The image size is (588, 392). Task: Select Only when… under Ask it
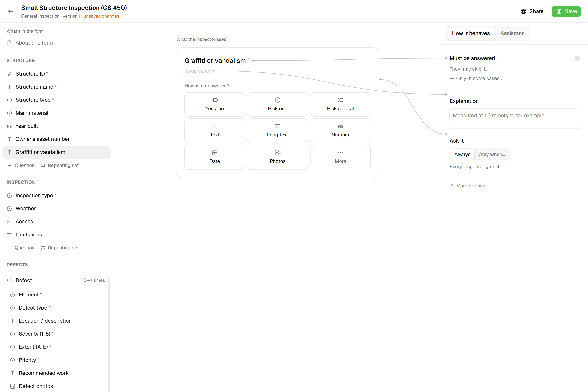pyautogui.click(x=491, y=154)
